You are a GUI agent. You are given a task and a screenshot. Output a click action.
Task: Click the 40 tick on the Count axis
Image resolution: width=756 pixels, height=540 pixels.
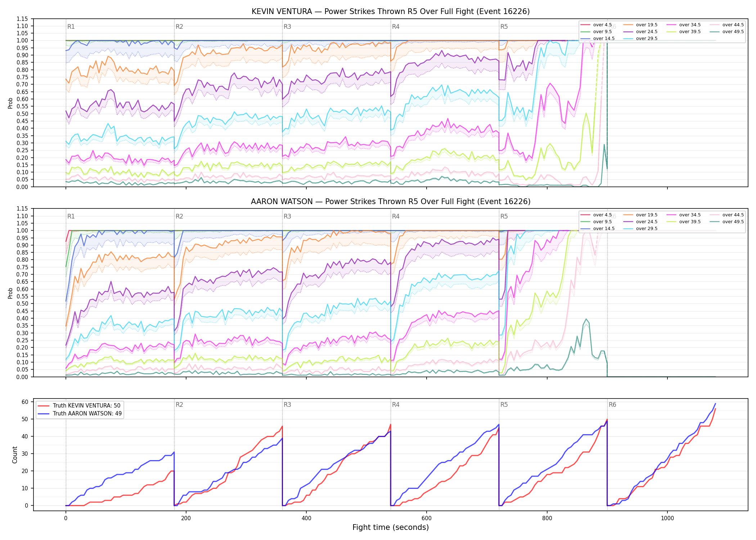(x=25, y=436)
